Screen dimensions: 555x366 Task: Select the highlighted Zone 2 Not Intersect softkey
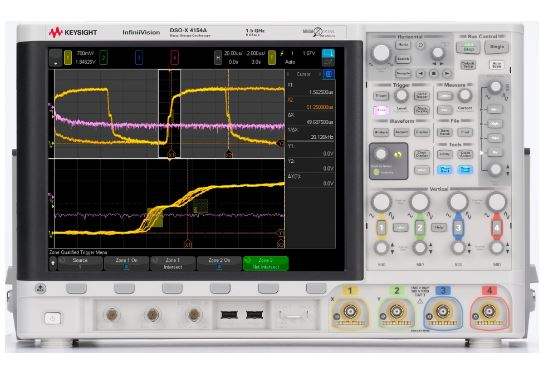(x=266, y=264)
